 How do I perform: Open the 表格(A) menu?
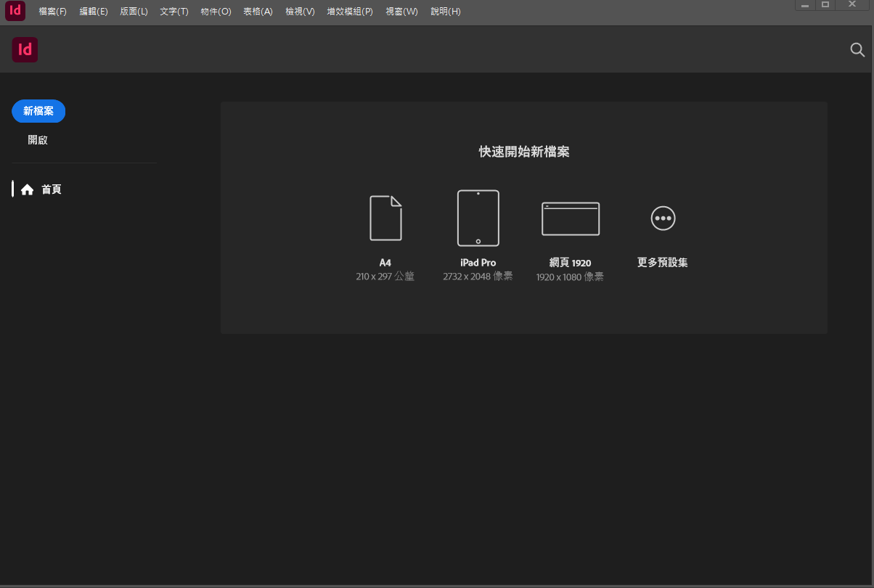tap(258, 12)
